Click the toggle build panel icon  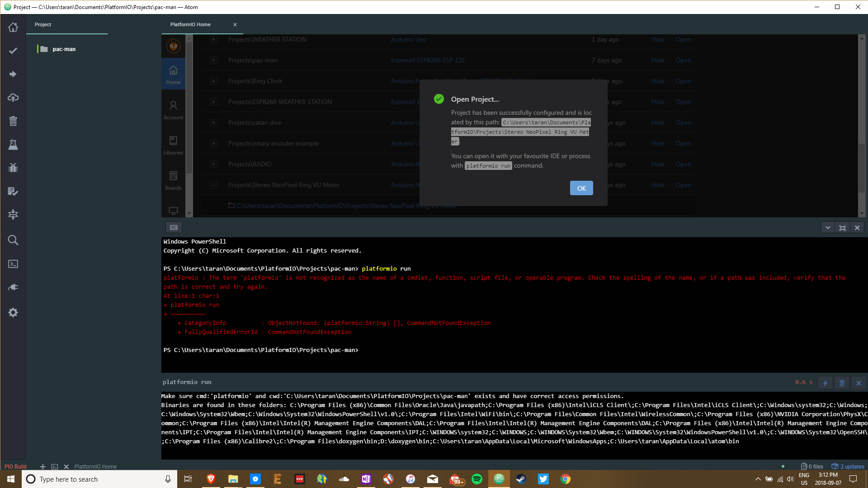coord(13,215)
